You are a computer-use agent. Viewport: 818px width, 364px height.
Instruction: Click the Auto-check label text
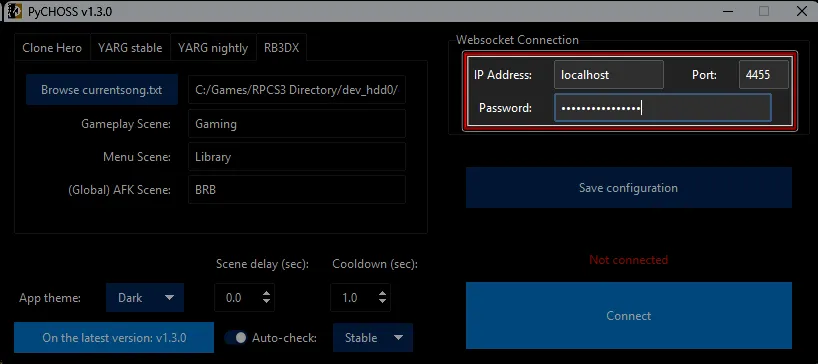point(284,338)
